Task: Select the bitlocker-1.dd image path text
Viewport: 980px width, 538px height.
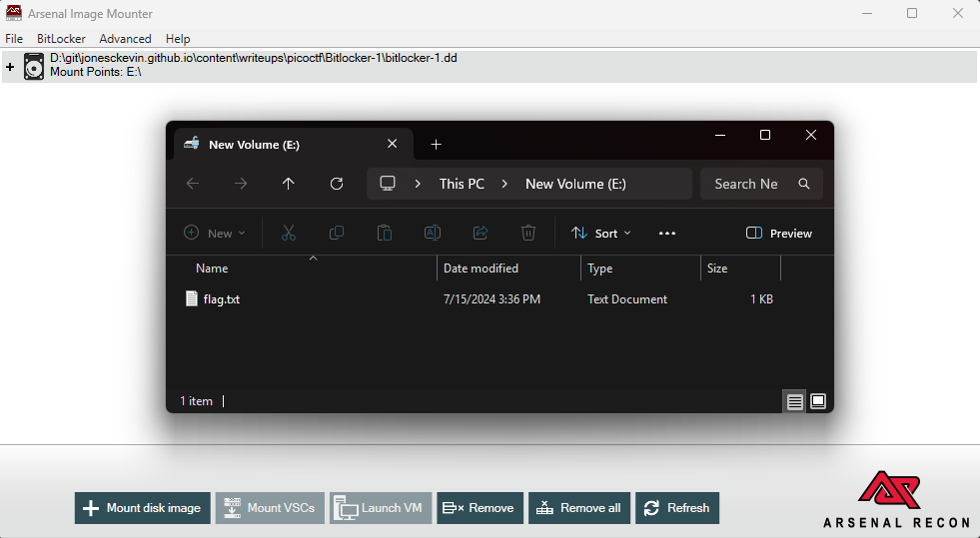Action: (253, 58)
